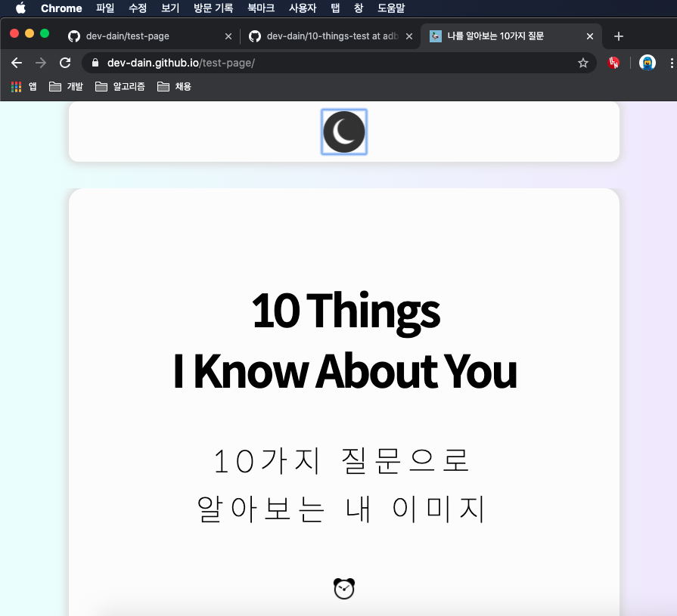Open the 탭 menu
The height and width of the screenshot is (616, 677).
pyautogui.click(x=336, y=8)
